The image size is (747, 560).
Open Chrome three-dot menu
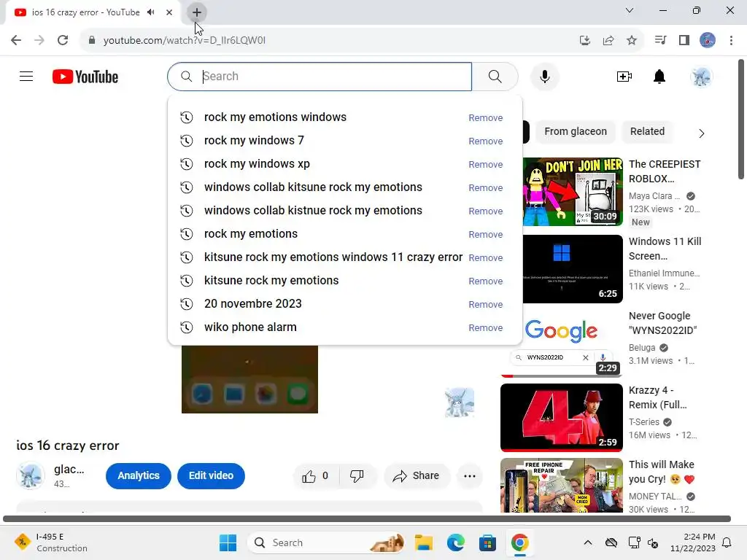(731, 41)
